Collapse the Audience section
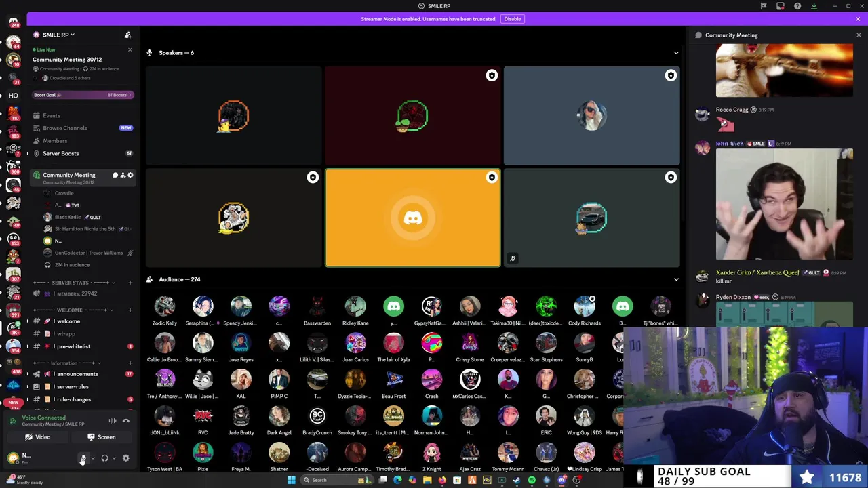This screenshot has height=488, width=868. [x=675, y=279]
